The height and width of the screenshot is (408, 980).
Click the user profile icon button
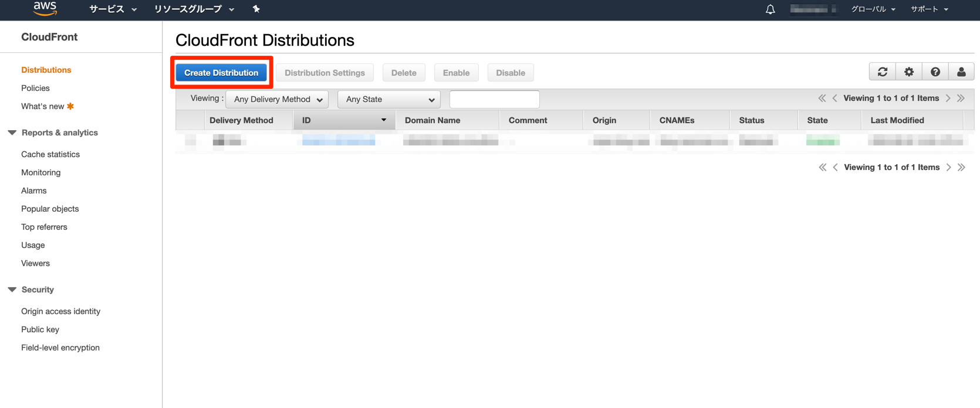961,72
